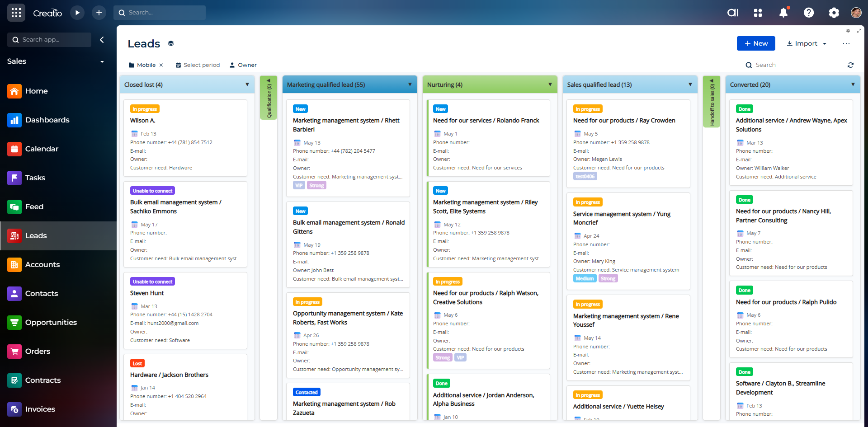Screen dimensions: 868x427
Task: Click Owner filter
Action: tap(243, 65)
